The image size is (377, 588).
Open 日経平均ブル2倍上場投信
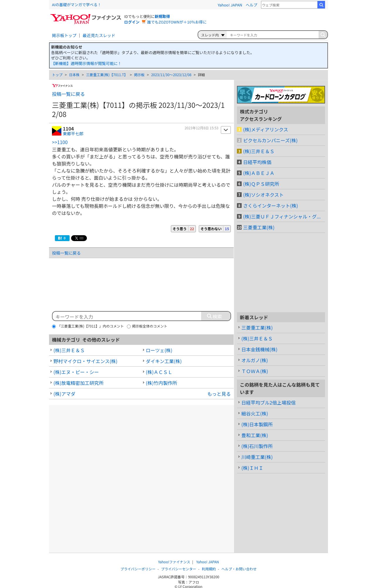(268, 403)
